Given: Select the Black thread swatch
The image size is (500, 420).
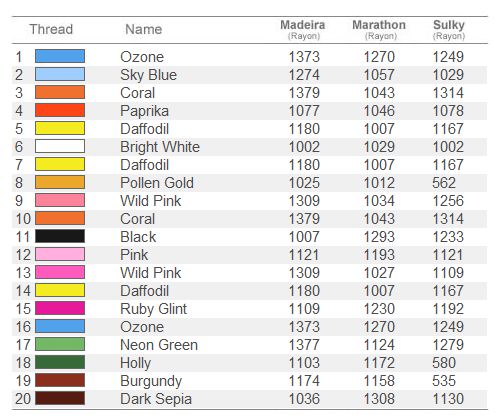Looking at the screenshot, I should tap(60, 236).
